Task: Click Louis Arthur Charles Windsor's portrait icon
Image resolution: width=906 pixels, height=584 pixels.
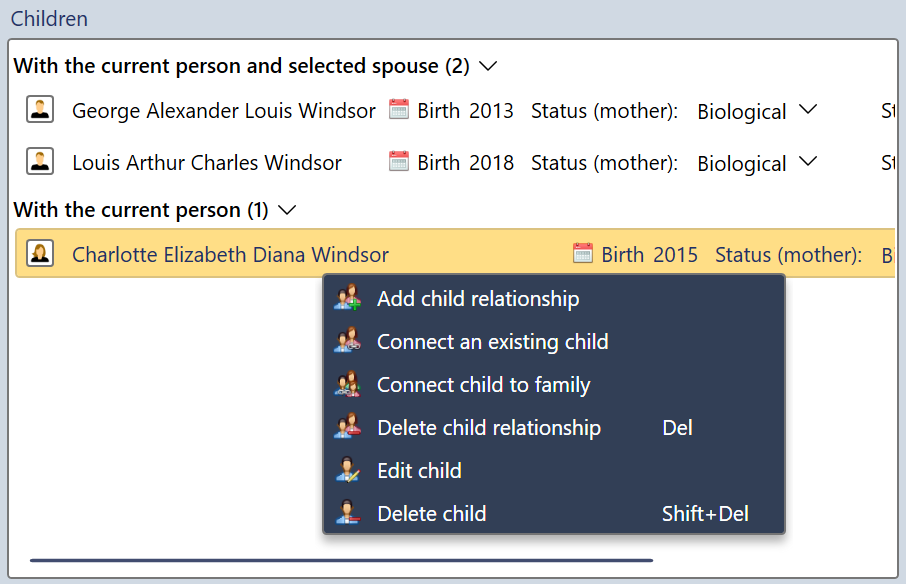Action: [40, 162]
